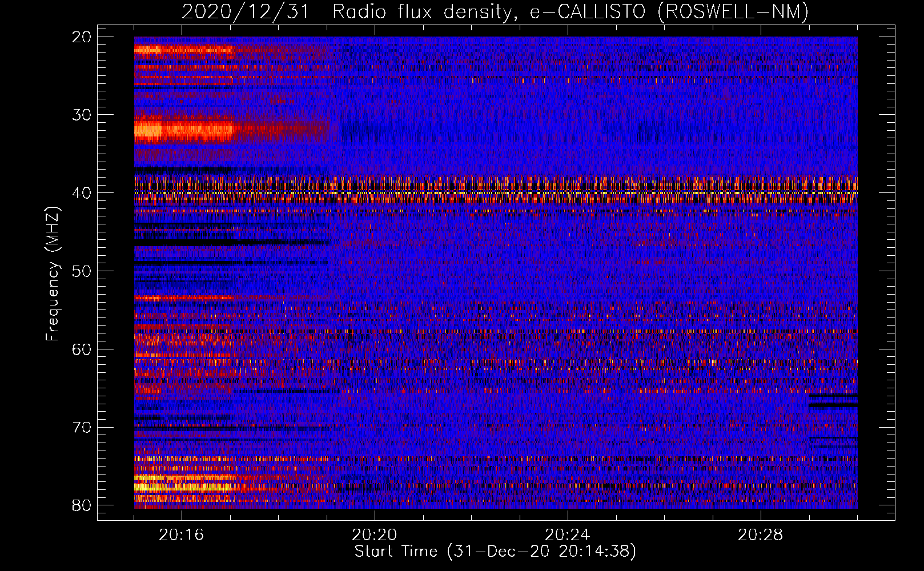
Task: Click the frequency tick label 60
Action: [x=82, y=349]
